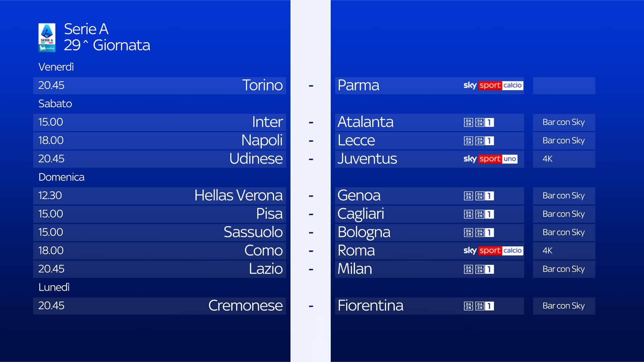Click the 4K label for Udinese-Juventus

(x=547, y=159)
